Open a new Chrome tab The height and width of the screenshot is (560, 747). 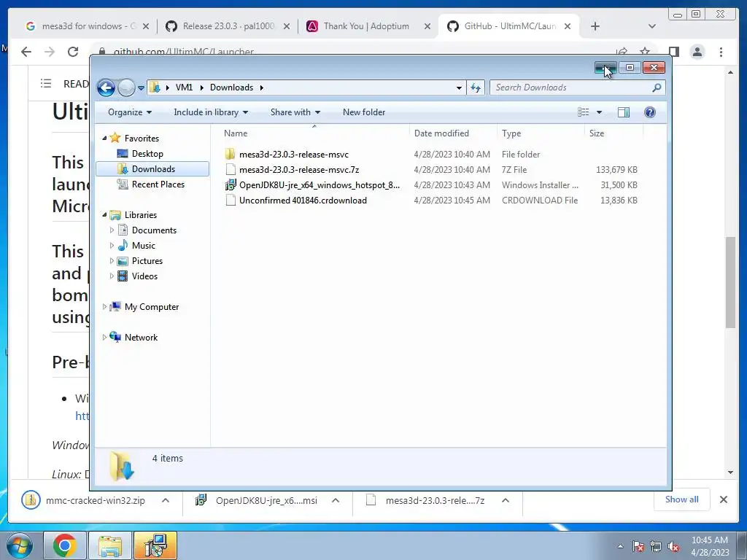pos(595,26)
